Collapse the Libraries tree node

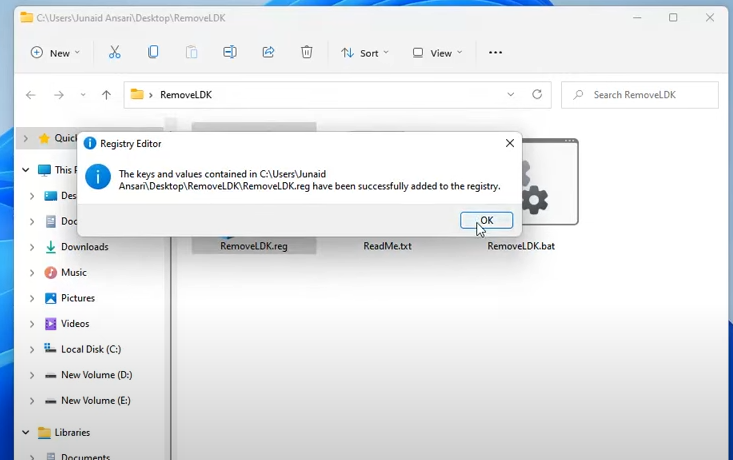point(26,432)
